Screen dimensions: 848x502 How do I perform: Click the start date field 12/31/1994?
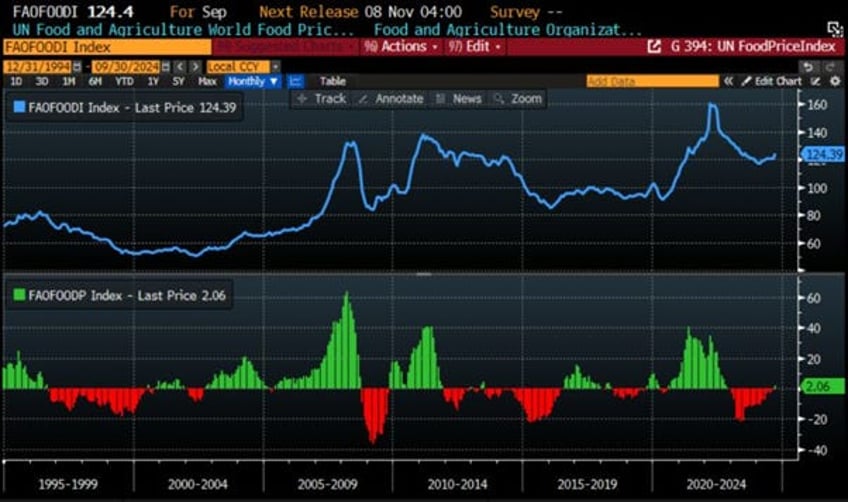tap(37, 67)
